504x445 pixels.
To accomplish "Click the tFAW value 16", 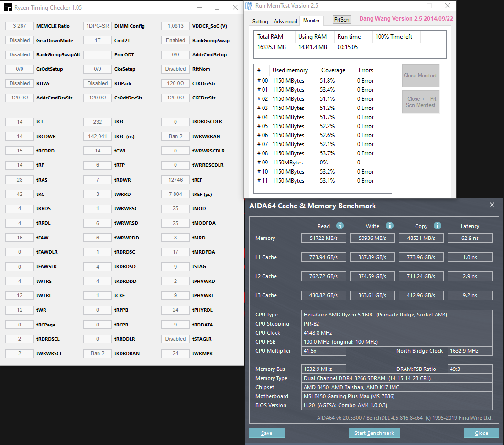I will pyautogui.click(x=20, y=238).
